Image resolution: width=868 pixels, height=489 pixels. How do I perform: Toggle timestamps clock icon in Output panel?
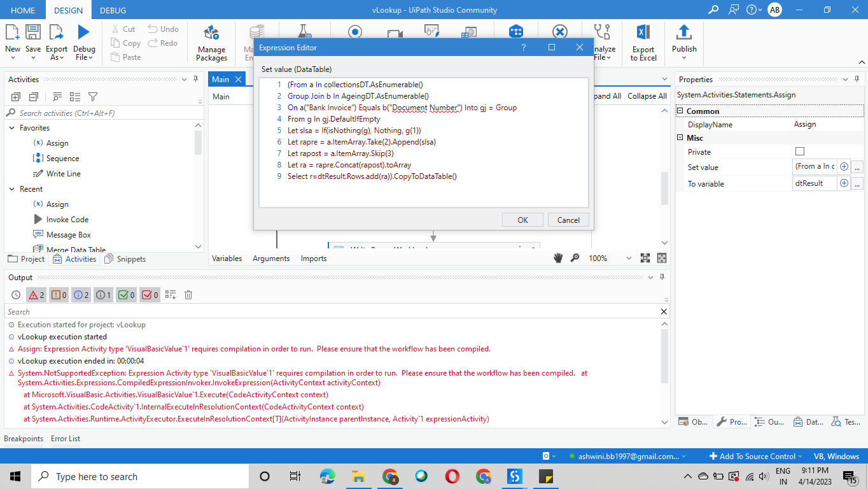[16, 295]
